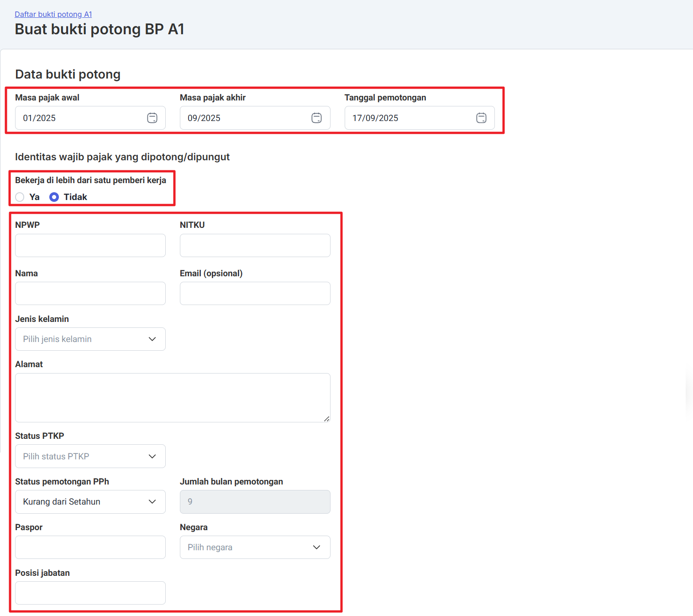The width and height of the screenshot is (693, 616).
Task: Select the Tidak radio button
Action: click(54, 197)
